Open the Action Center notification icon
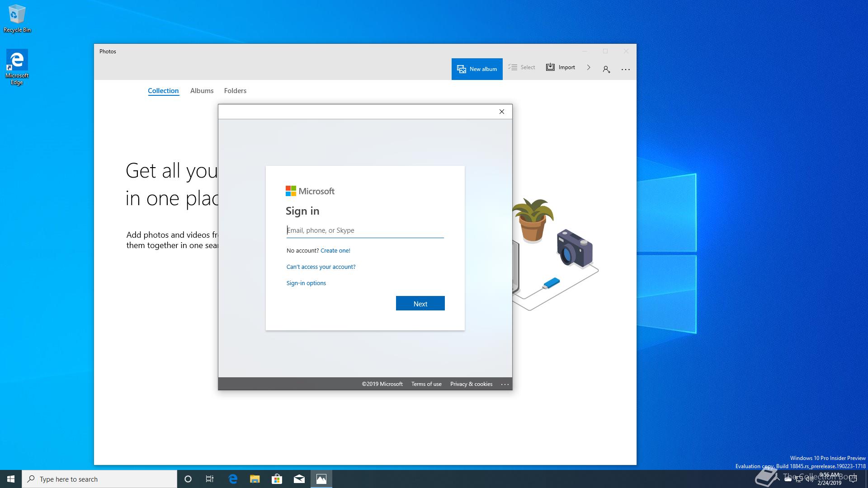The image size is (868, 488). pyautogui.click(x=853, y=479)
